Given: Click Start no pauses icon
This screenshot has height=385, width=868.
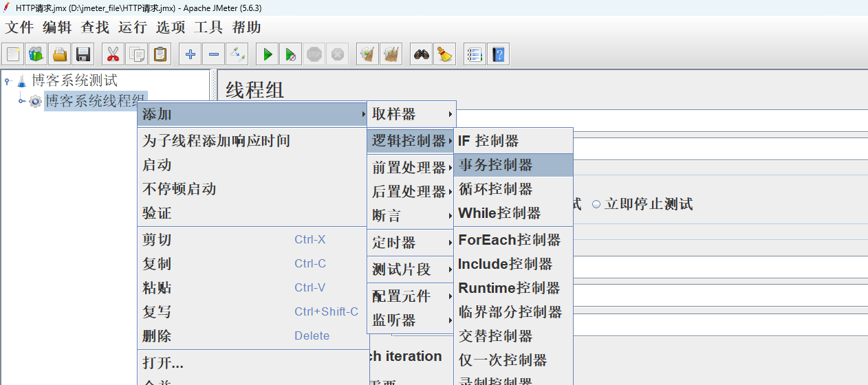Looking at the screenshot, I should (291, 54).
